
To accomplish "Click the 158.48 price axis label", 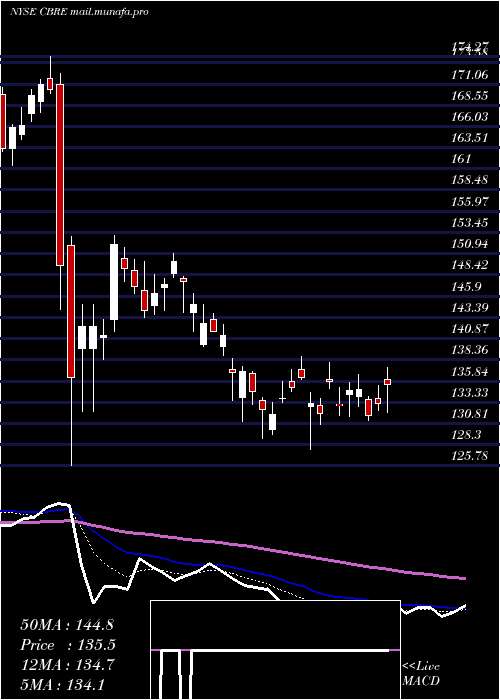I will click(x=470, y=180).
